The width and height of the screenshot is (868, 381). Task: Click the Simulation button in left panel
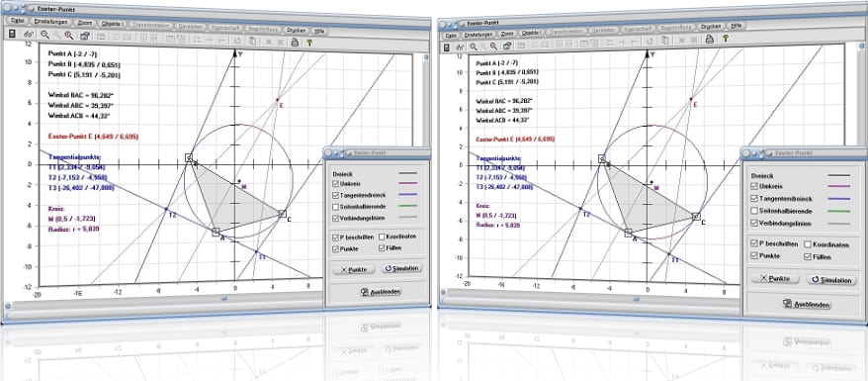coord(402,268)
